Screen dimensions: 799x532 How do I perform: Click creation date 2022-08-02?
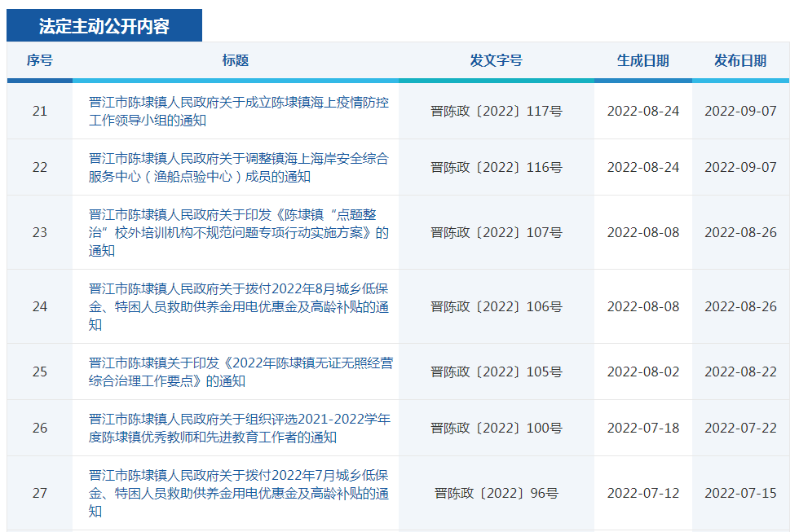click(642, 372)
